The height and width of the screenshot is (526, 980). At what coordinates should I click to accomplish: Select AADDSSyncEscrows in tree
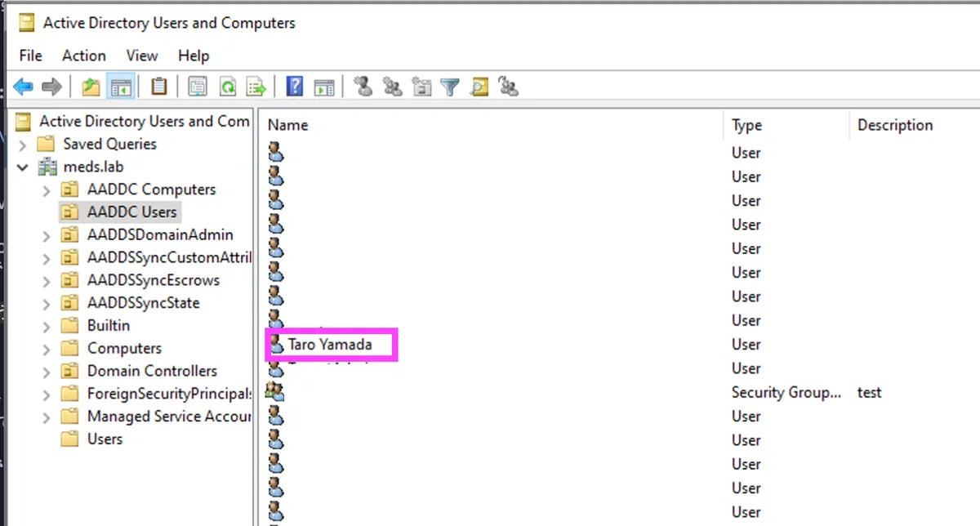pos(153,280)
